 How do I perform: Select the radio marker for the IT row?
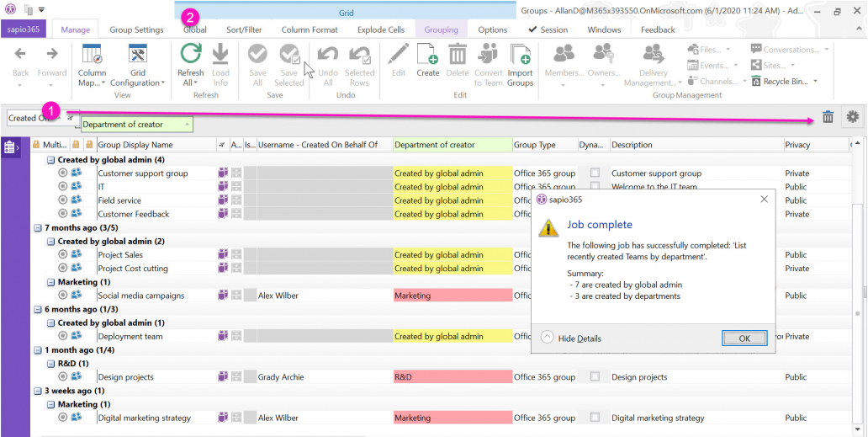pyautogui.click(x=62, y=187)
